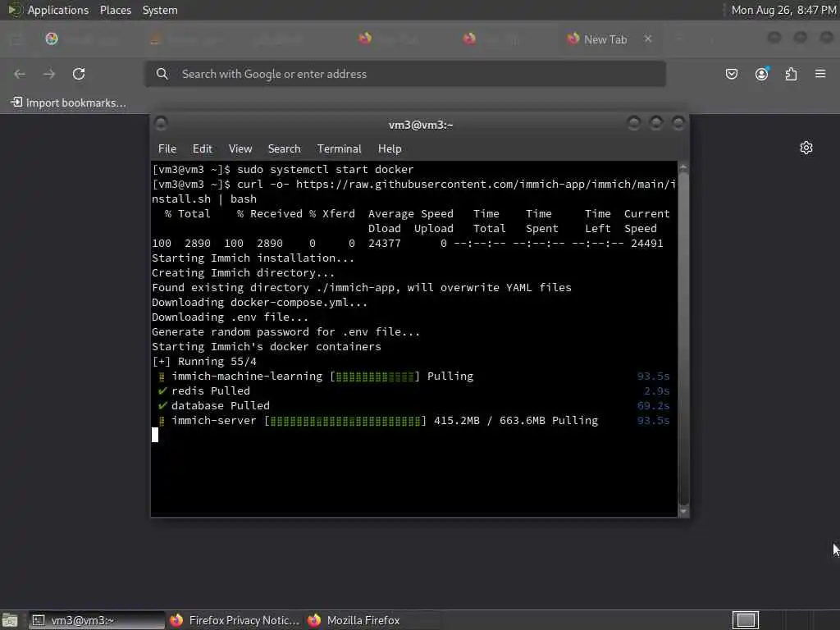Go back in Firefox
The image size is (840, 630).
coord(20,74)
